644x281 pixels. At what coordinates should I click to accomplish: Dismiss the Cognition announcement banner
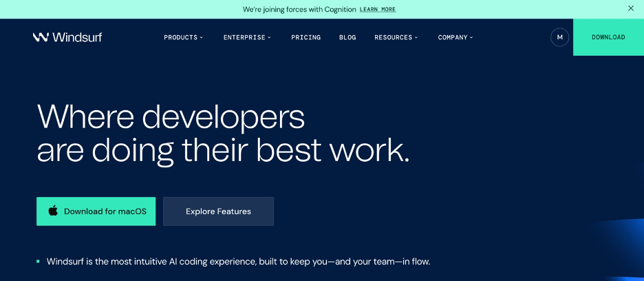click(630, 9)
